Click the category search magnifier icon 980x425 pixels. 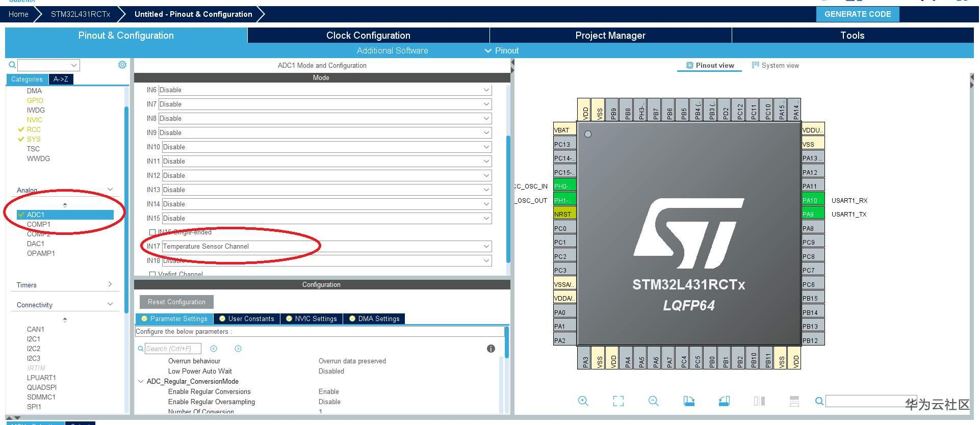point(12,65)
